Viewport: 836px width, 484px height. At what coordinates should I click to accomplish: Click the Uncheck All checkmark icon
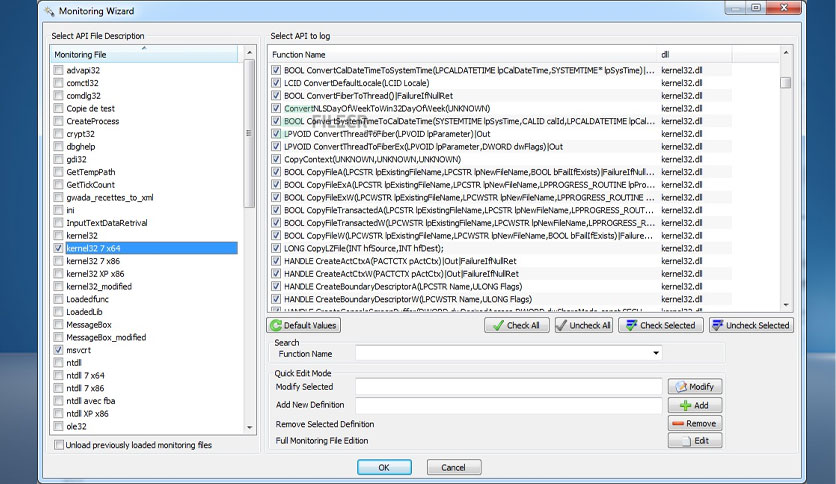(x=561, y=325)
